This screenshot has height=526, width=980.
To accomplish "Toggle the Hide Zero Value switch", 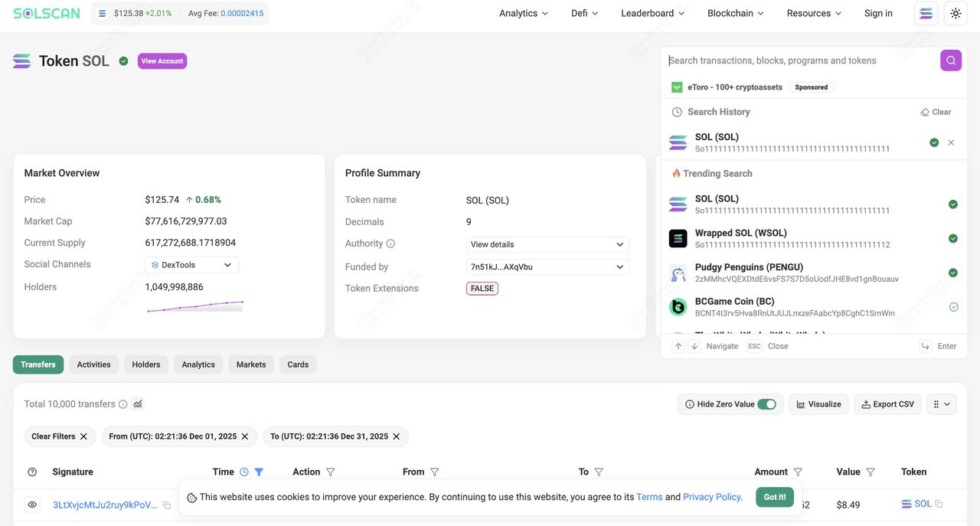I will pos(766,404).
